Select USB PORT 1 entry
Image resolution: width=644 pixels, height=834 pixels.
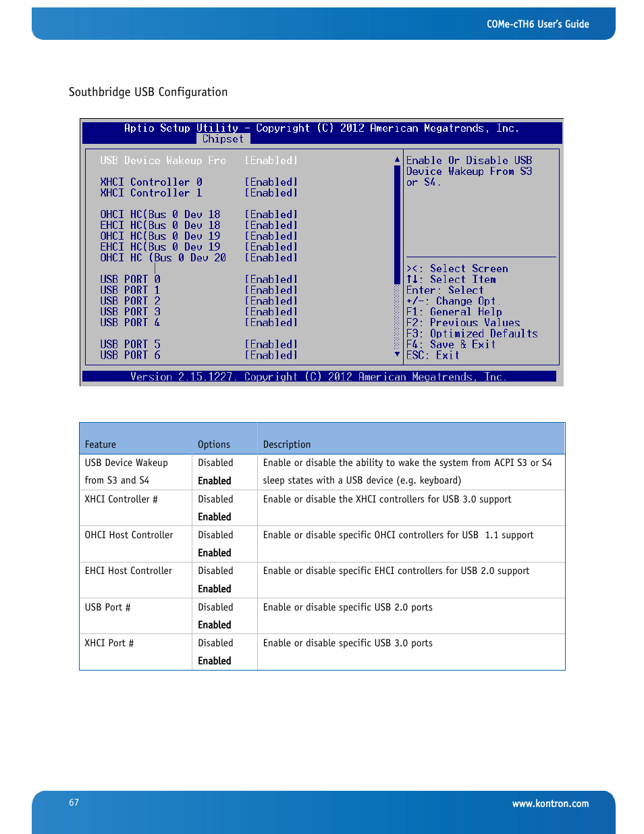(x=199, y=290)
